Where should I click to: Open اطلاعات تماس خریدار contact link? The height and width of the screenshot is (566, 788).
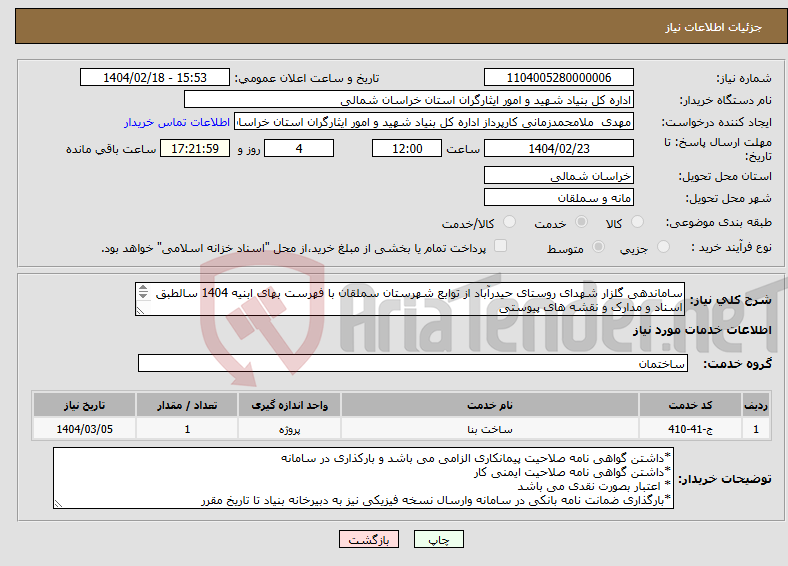177,122
